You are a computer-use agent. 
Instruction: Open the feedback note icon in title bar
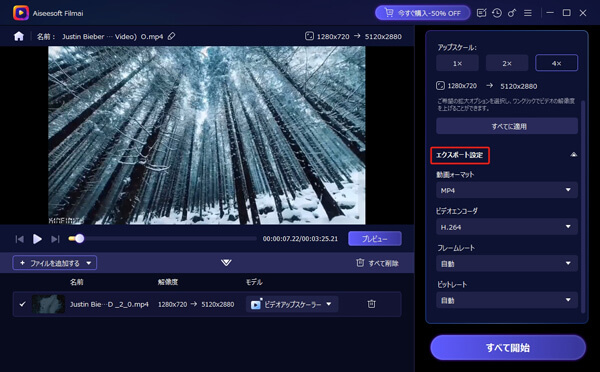coord(481,13)
